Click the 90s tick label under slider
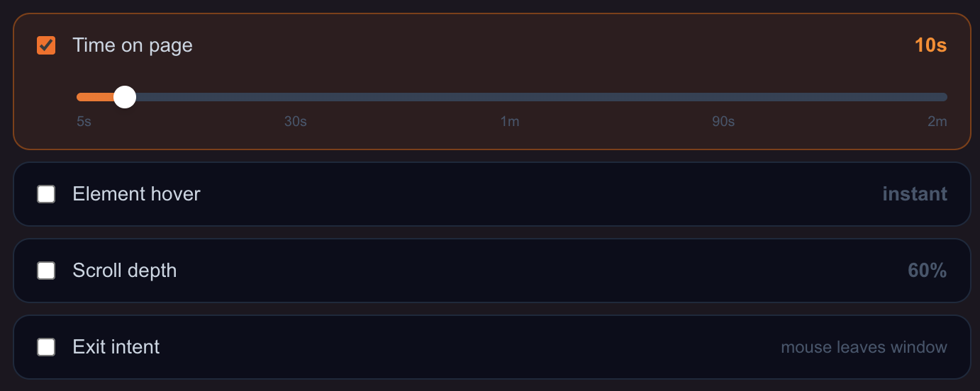980x391 pixels. 723,122
